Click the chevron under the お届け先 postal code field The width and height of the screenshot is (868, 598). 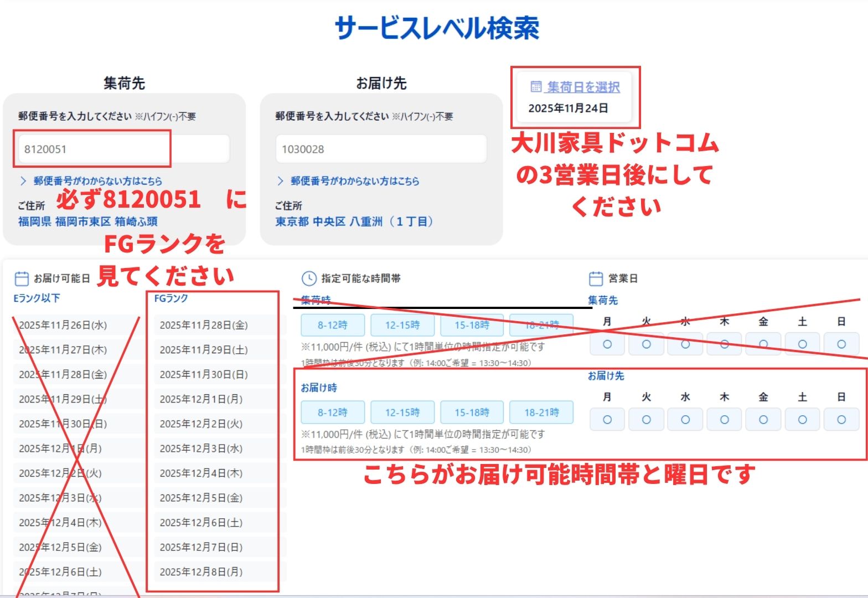(280, 181)
